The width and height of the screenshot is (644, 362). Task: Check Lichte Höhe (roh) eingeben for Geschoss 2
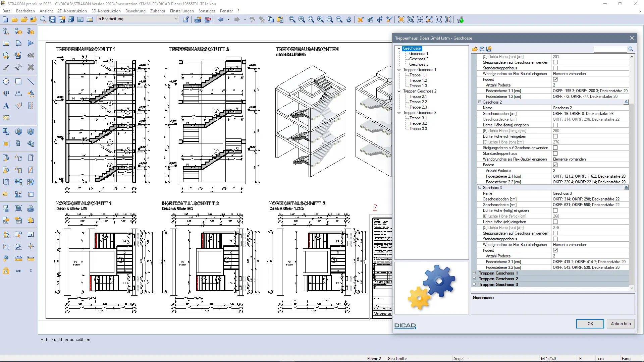click(555, 136)
